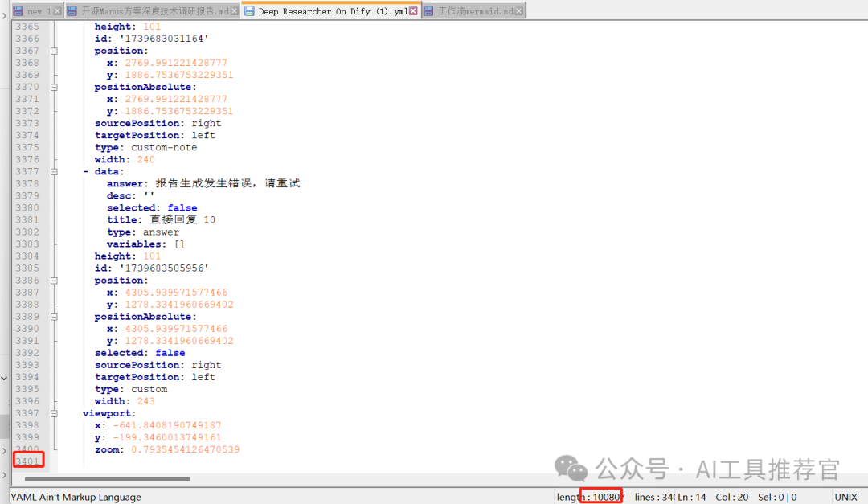The width and height of the screenshot is (868, 504).
Task: Collapse the position block at line 3367
Action: click(x=54, y=51)
